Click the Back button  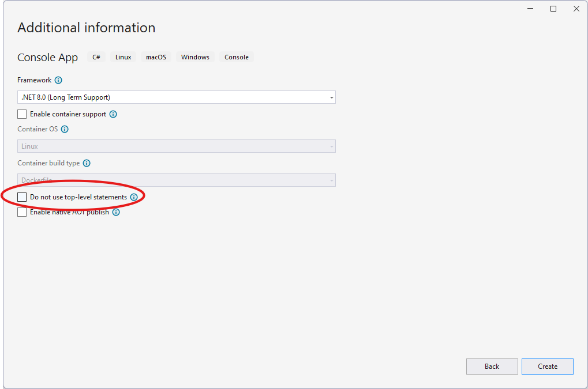(x=492, y=367)
